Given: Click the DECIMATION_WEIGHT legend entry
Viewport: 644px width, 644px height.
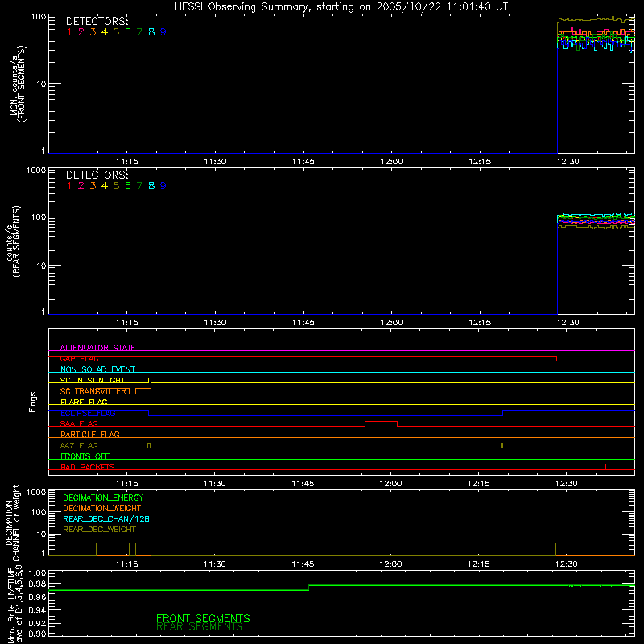Looking at the screenshot, I should pyautogui.click(x=102, y=508).
